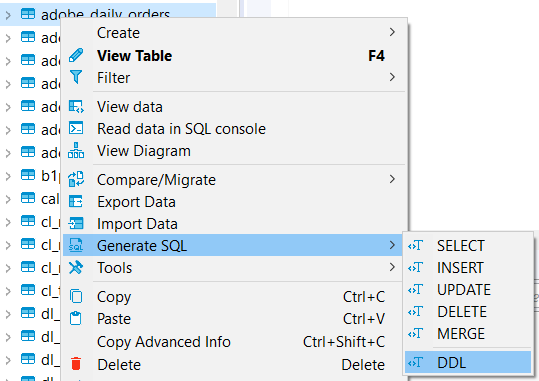Click the table icon of the cal row

(x=28, y=198)
